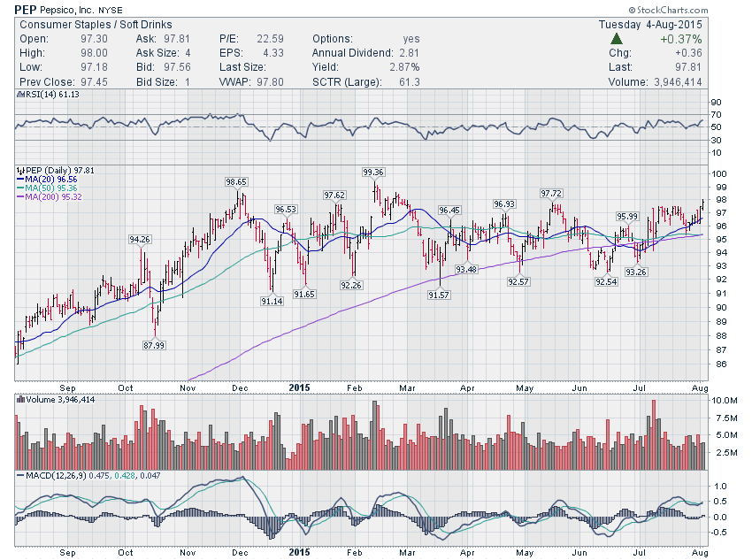Click the small RSI indicator icon
Screen dimensions: 752x560
(x=20, y=95)
